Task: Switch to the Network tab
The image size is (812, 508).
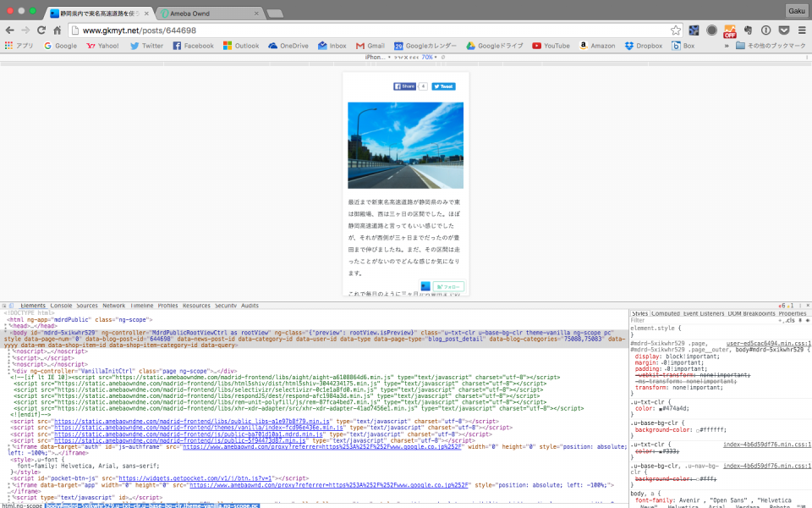Action: point(114,306)
